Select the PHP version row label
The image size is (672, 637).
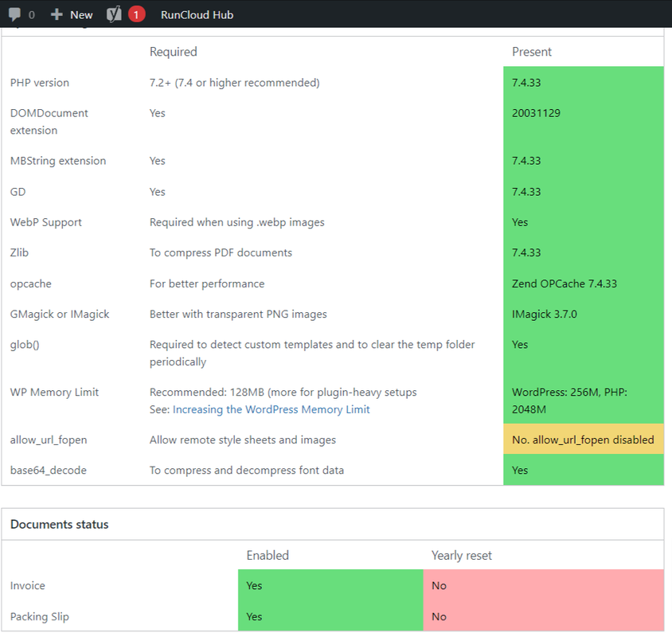[40, 82]
